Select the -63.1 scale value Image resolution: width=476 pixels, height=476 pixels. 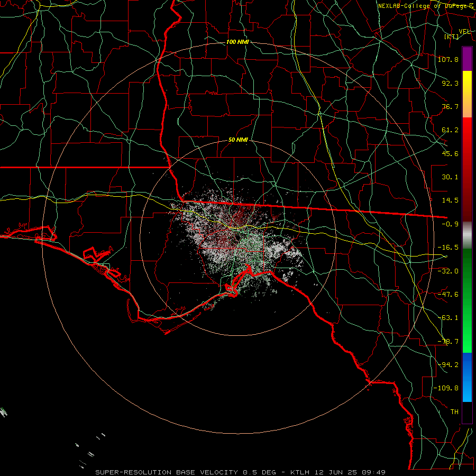pos(448,318)
